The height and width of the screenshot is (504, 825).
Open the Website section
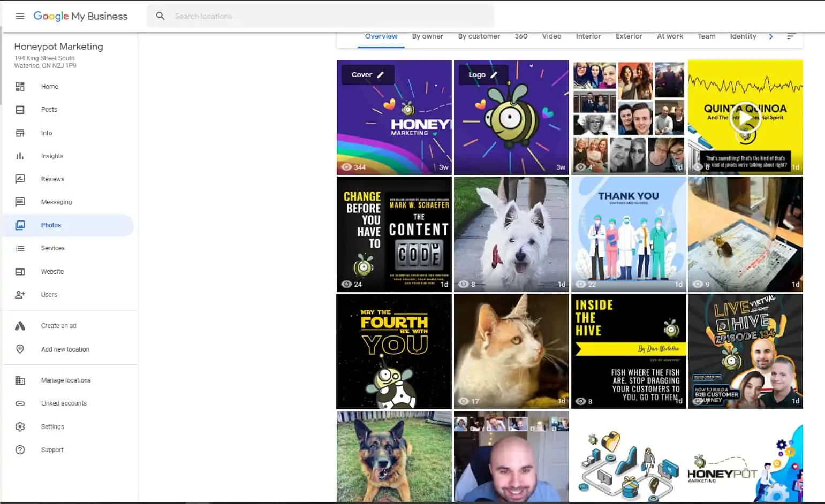click(52, 271)
